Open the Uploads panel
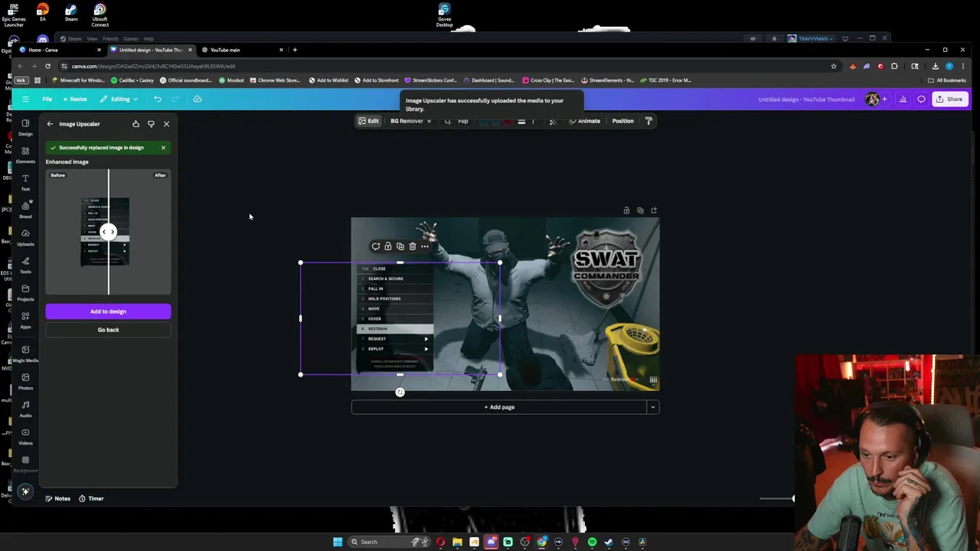Image resolution: width=980 pixels, height=551 pixels. tap(25, 237)
